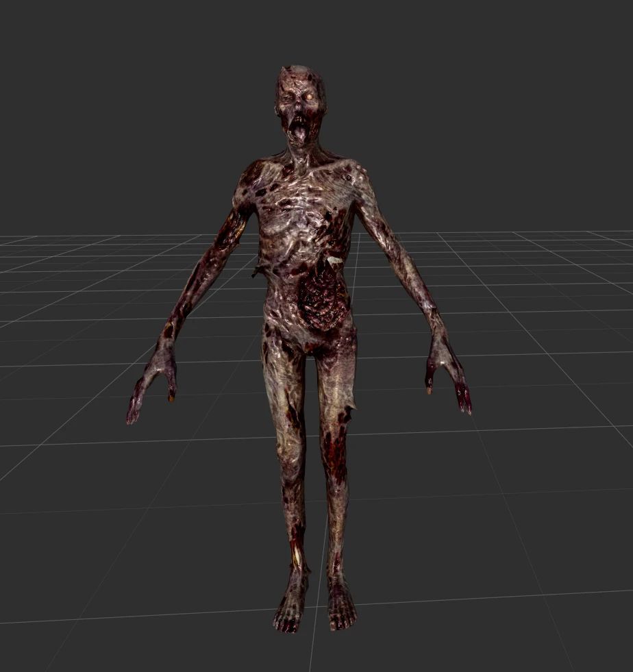
Task: Select the zombie model's head
Action: point(301,96)
